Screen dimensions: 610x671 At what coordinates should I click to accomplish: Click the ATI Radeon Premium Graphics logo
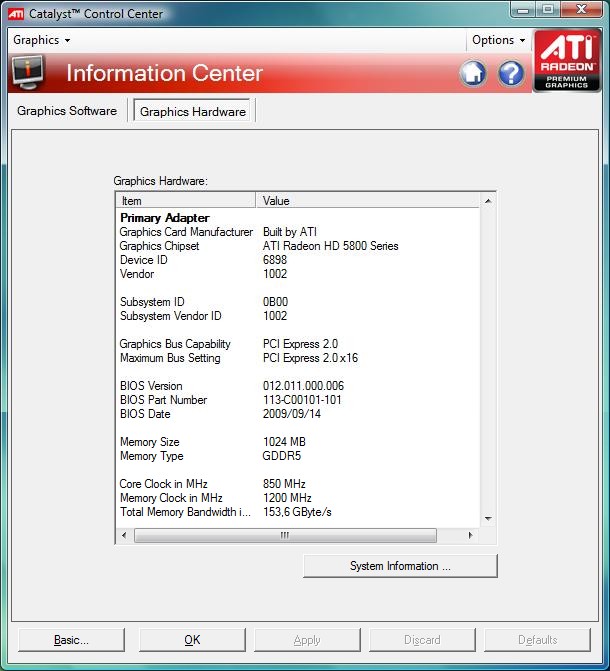tap(567, 60)
